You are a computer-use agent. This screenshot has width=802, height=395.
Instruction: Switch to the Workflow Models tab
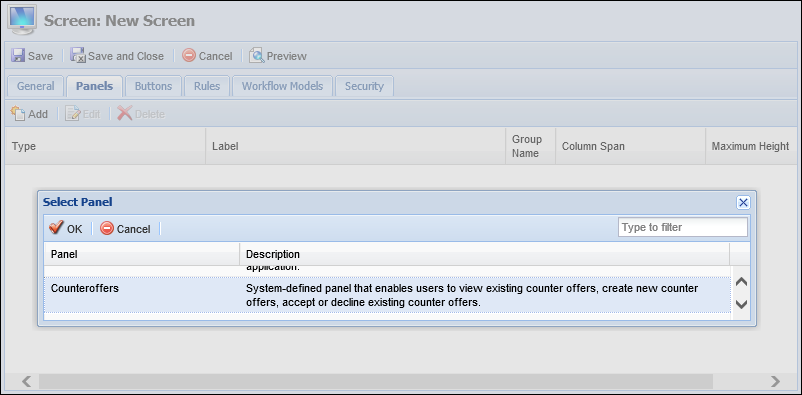(282, 86)
